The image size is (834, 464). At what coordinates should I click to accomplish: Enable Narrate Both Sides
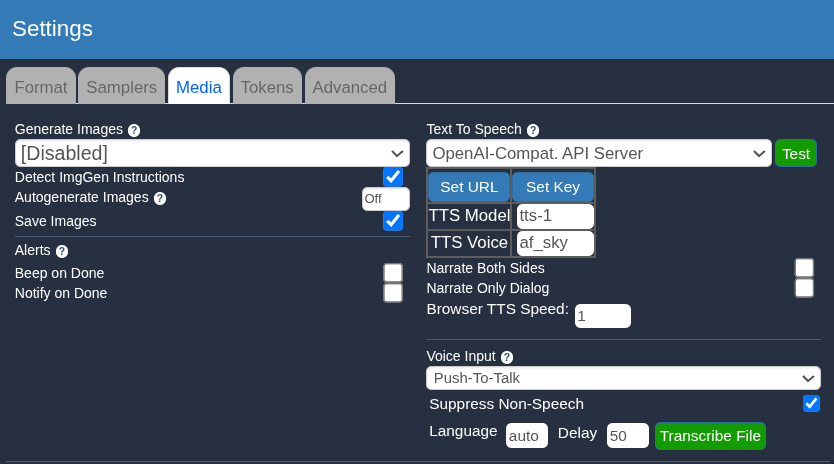click(804, 268)
